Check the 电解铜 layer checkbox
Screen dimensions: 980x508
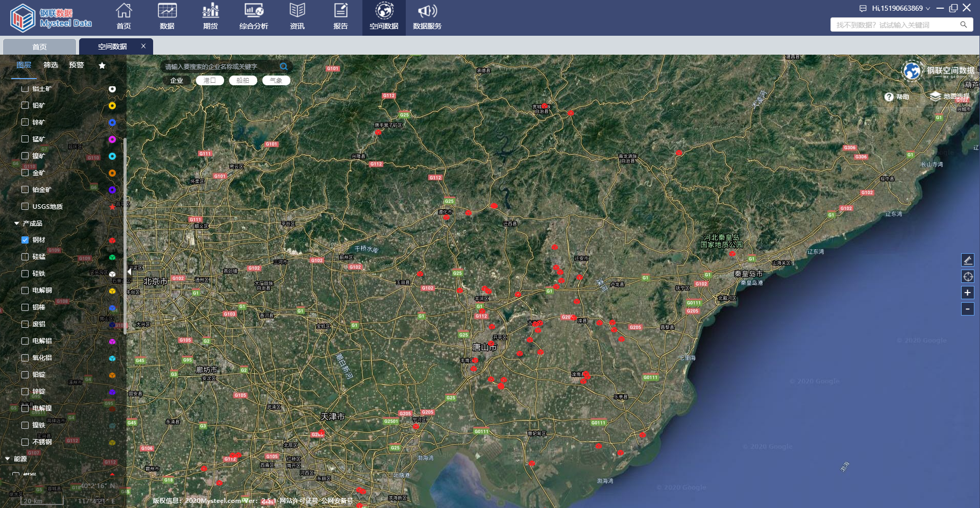25,291
